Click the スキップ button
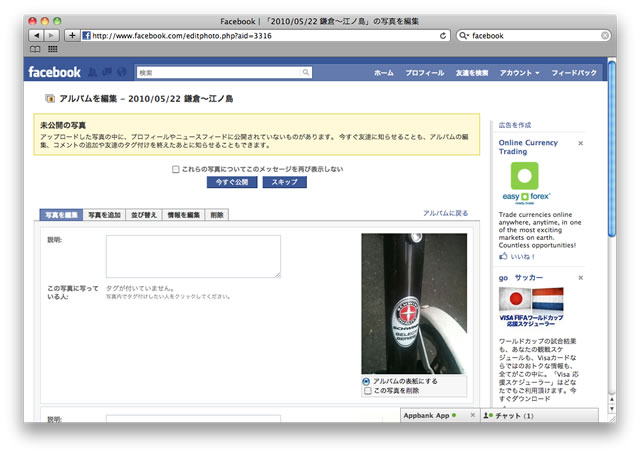 (284, 182)
